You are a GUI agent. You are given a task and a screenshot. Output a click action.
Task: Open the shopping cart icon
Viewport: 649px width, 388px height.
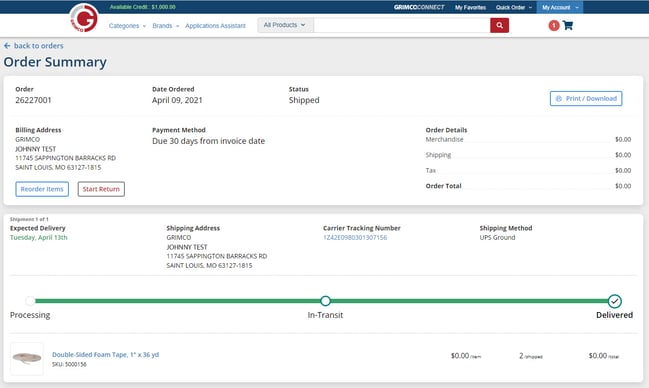[568, 25]
